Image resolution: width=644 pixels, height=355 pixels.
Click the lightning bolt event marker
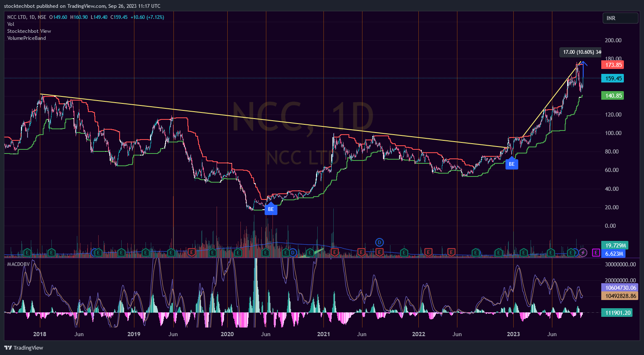click(x=583, y=252)
